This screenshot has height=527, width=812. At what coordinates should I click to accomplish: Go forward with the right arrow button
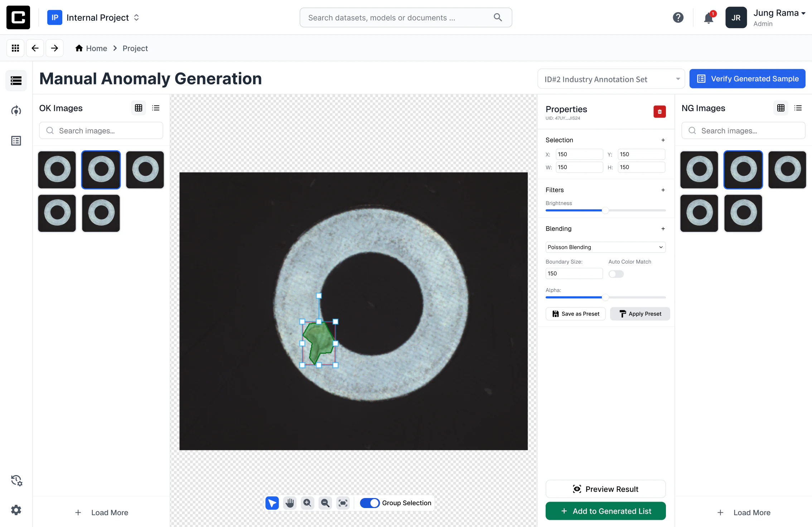tap(54, 48)
